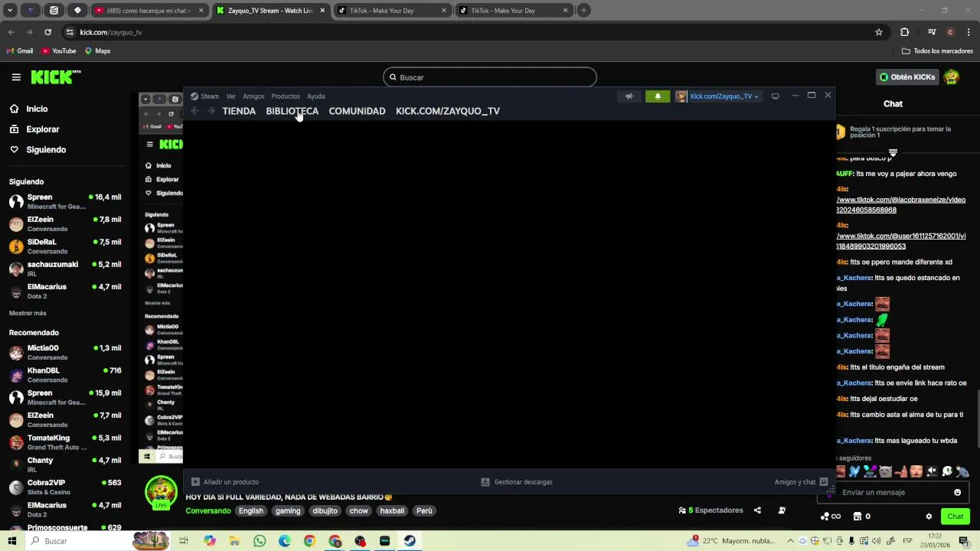Click the English stream tag
The height and width of the screenshot is (551, 980).
tap(250, 510)
